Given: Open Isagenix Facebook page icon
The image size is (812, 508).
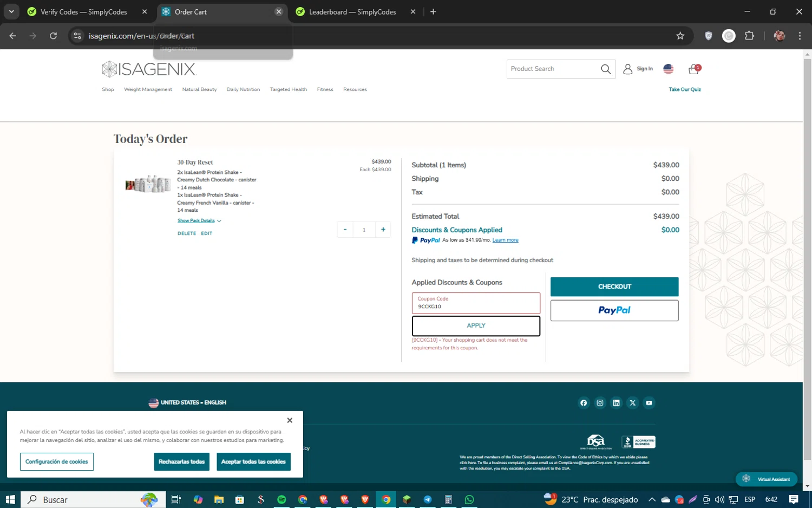Looking at the screenshot, I should click(x=584, y=403).
